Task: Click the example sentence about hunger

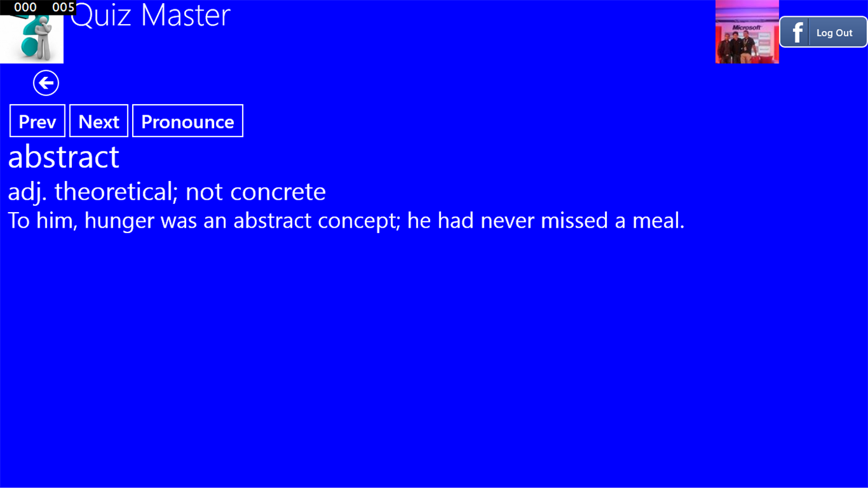Action: click(346, 220)
